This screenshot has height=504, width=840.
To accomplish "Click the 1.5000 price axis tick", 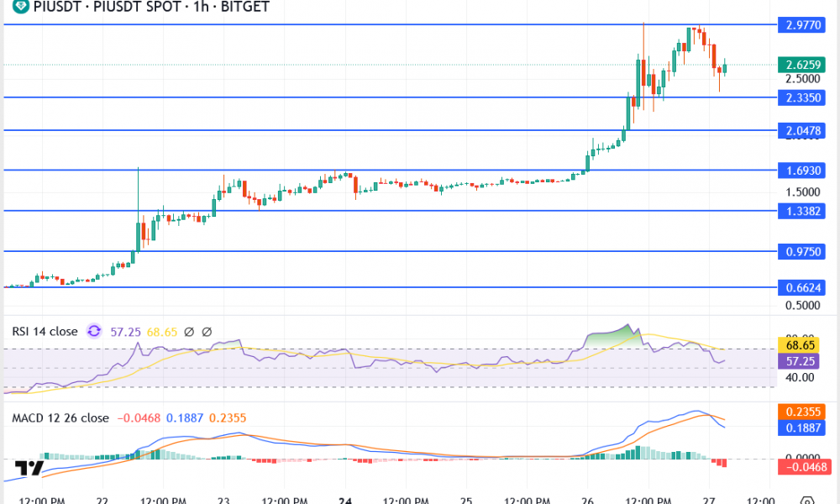I will click(802, 192).
